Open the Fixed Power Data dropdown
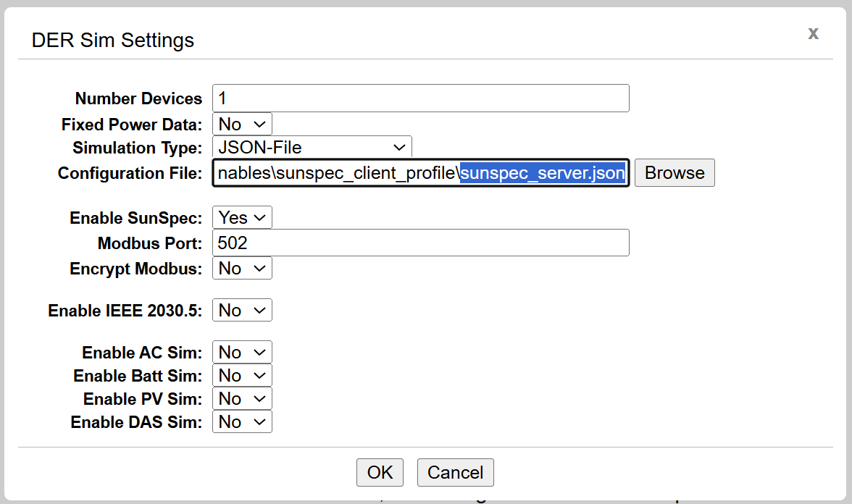Screen dimensions: 852x504 (x=241, y=123)
